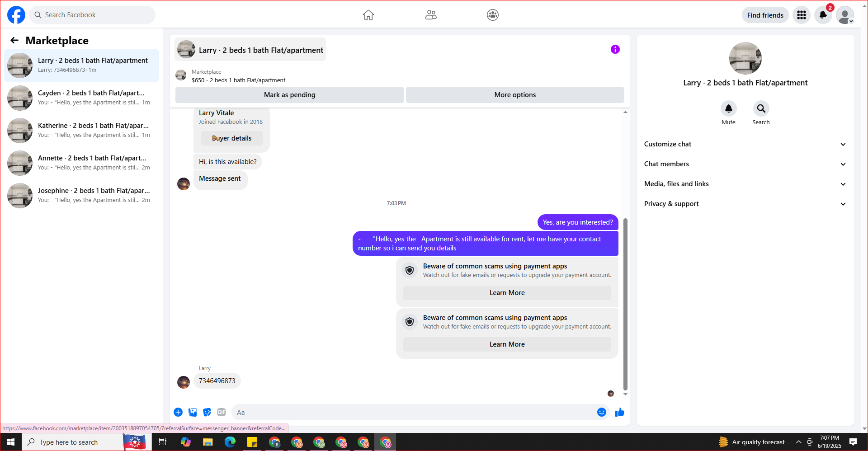
Task: Open Josephine conversation in the list
Action: coord(81,196)
